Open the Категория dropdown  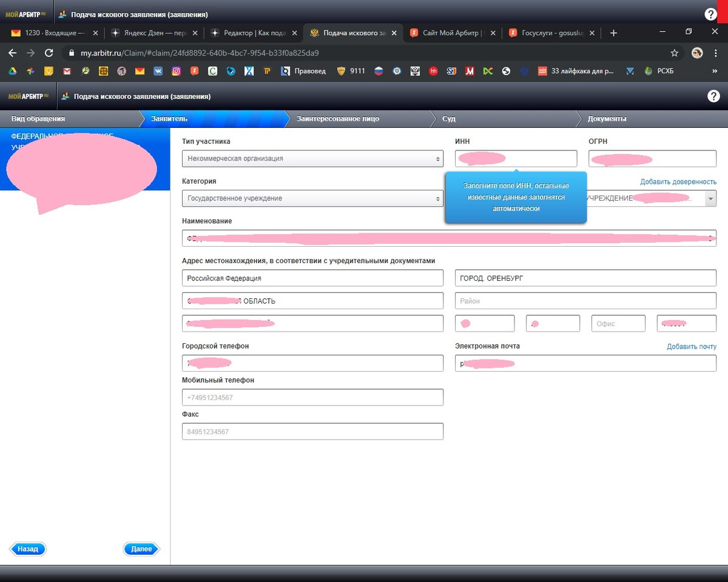pyautogui.click(x=312, y=198)
